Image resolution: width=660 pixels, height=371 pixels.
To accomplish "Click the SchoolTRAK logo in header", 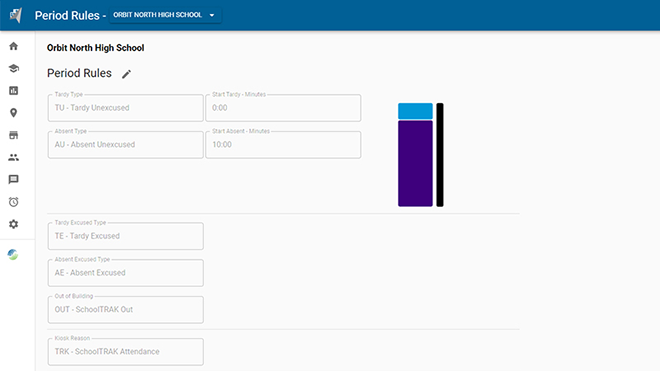I will (x=16, y=15).
